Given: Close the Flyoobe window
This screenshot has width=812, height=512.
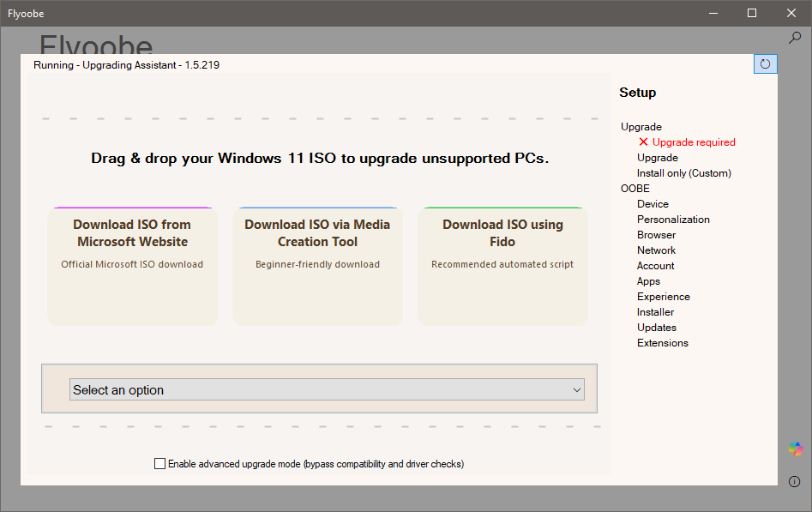Looking at the screenshot, I should pos(791,14).
